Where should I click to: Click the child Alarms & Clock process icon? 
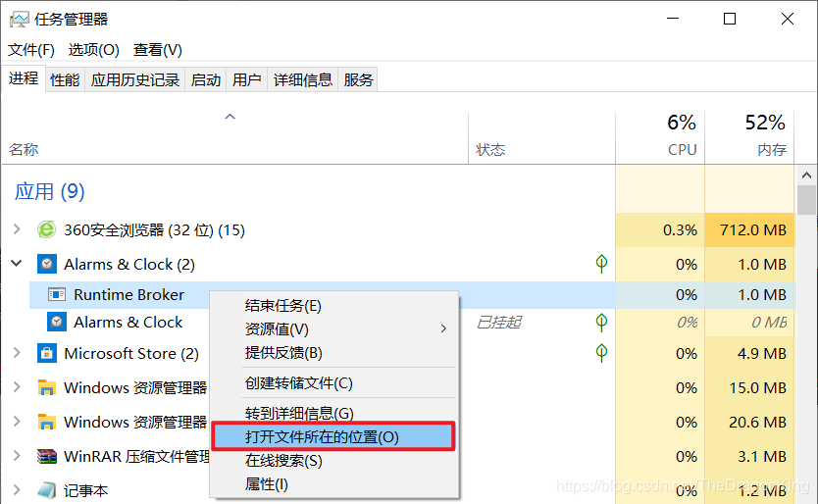tap(56, 322)
